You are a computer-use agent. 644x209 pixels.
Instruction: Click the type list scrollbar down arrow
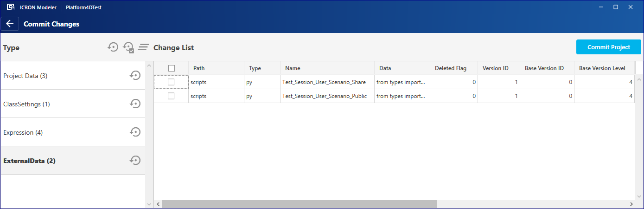[x=149, y=204]
